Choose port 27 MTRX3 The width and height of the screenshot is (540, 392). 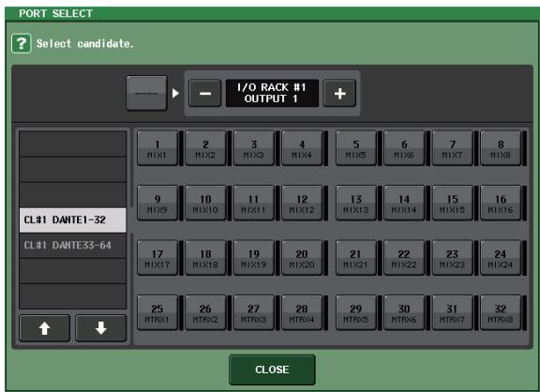pyautogui.click(x=254, y=313)
